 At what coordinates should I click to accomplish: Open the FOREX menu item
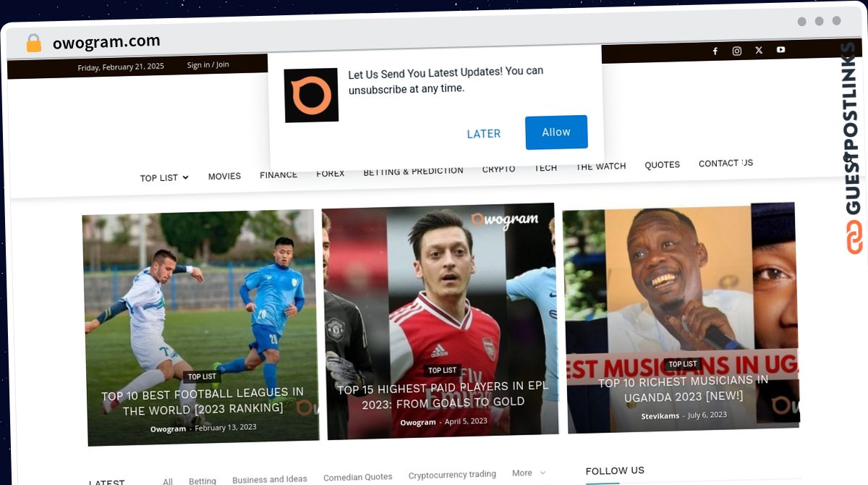pyautogui.click(x=331, y=174)
